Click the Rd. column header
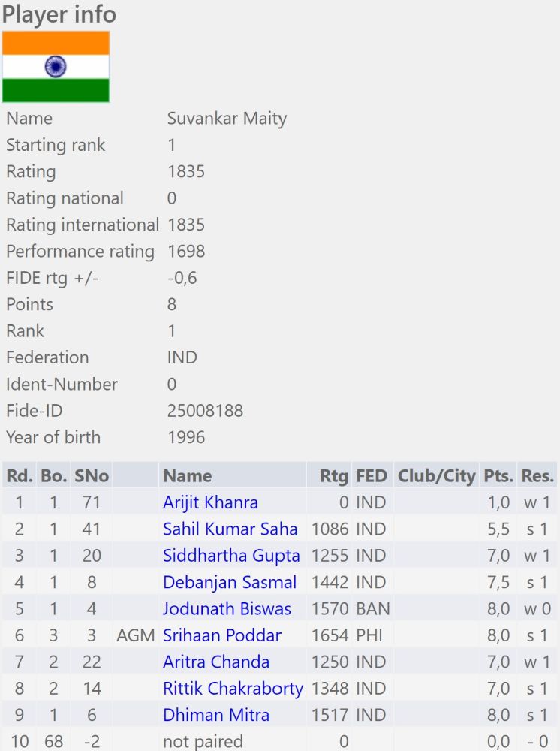This screenshot has height=751, width=560. 20,475
